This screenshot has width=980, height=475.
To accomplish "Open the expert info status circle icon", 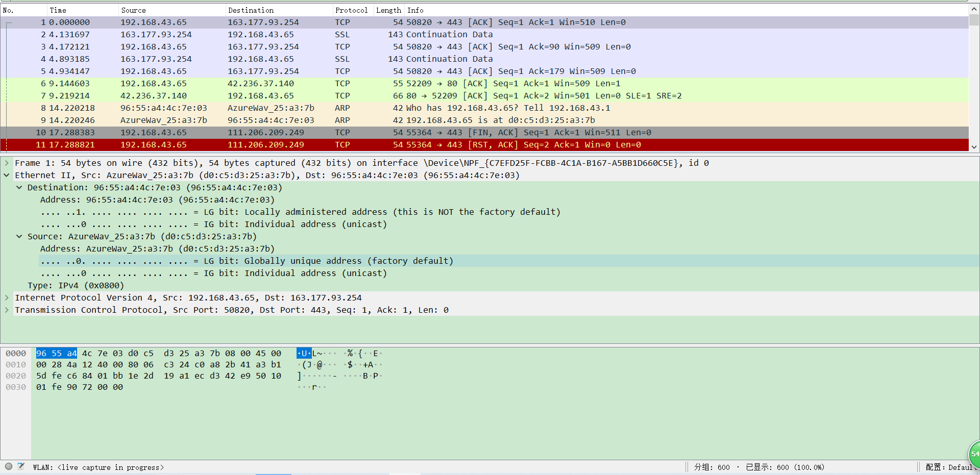I will [9, 466].
